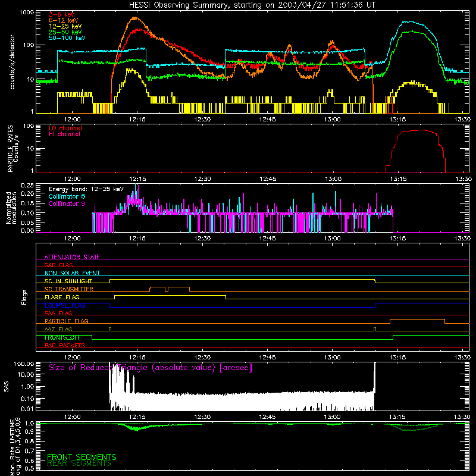Select the orange 6-12 keV legend label
Viewport: 476px width, 476px height.
(64, 20)
